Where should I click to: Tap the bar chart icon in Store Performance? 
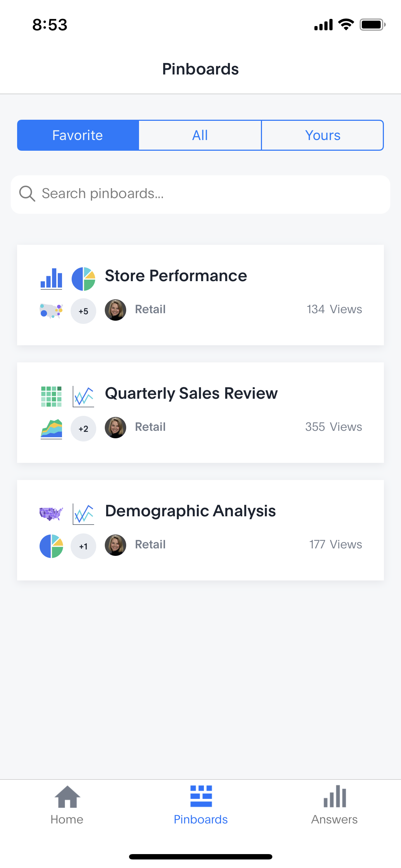click(x=51, y=279)
